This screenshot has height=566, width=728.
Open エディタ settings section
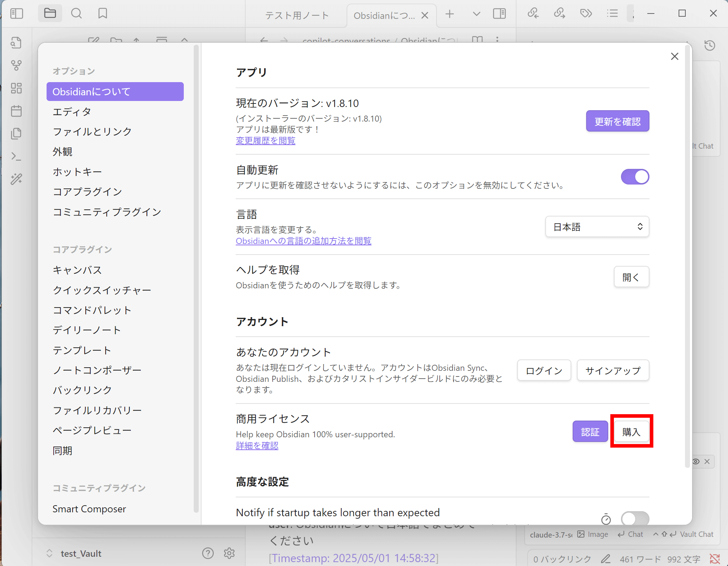coord(115,112)
